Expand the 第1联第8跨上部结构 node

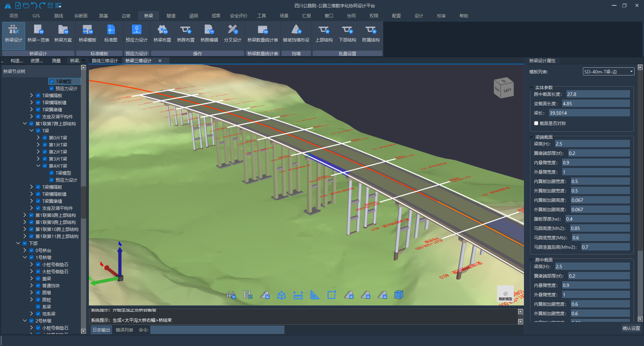pos(25,215)
